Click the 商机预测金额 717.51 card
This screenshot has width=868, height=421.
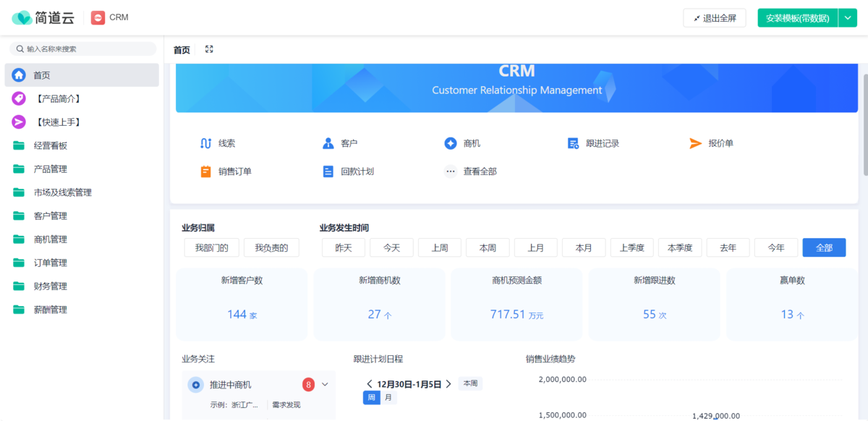(516, 305)
